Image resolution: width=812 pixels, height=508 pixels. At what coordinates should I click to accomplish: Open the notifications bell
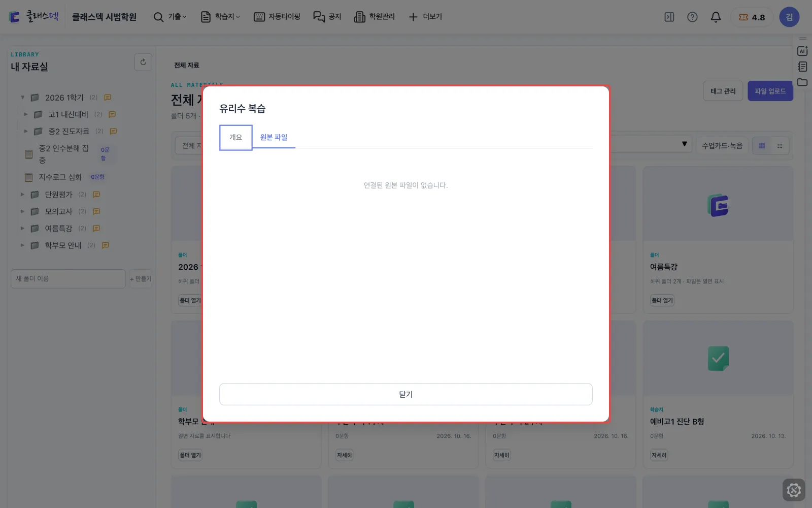pyautogui.click(x=716, y=17)
